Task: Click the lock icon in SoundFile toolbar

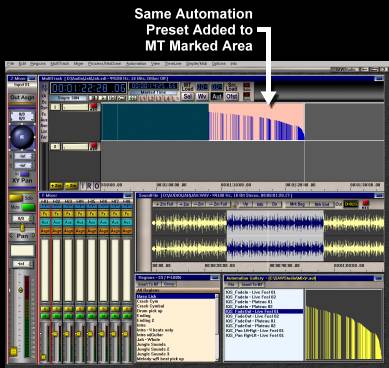Action: 236,204
